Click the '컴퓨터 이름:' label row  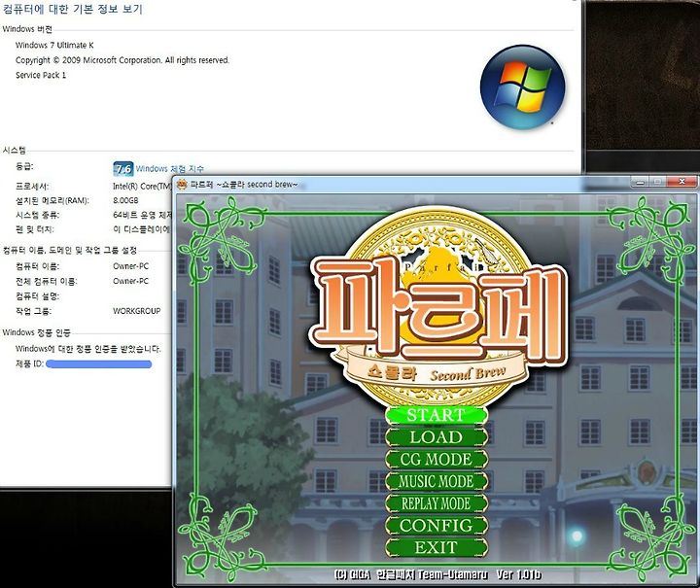(37, 266)
